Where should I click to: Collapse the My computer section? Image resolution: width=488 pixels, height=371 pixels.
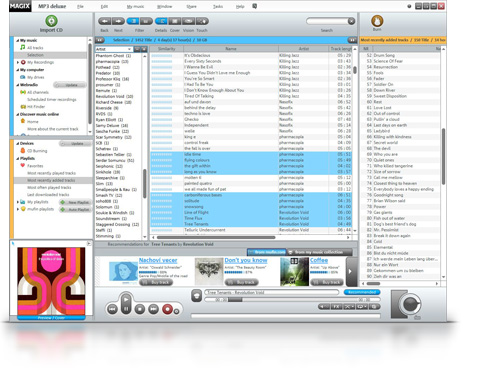click(x=17, y=70)
